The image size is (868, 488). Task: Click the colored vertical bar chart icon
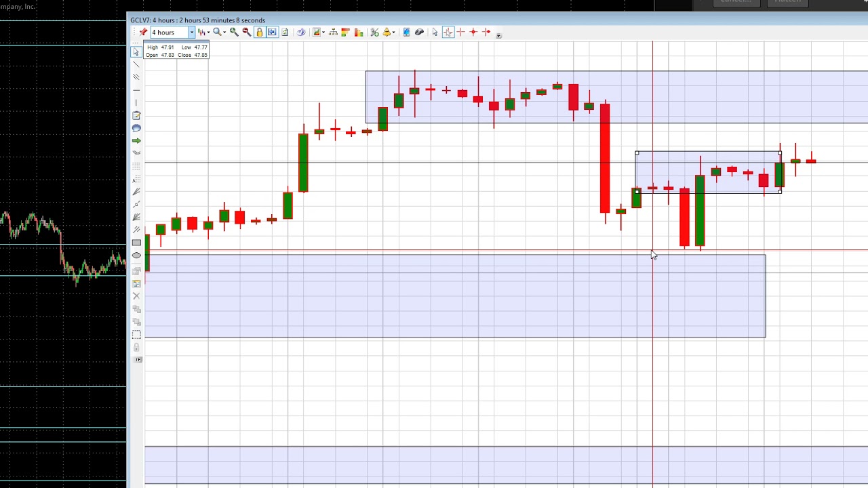pos(359,32)
